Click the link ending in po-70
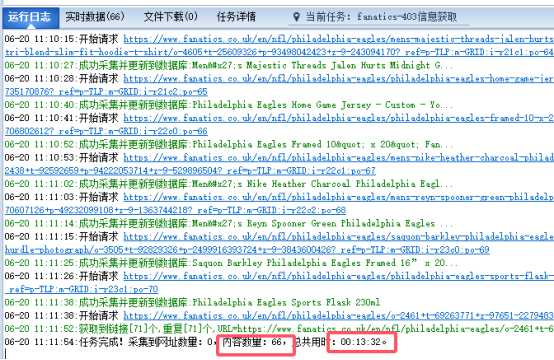This screenshot has width=554, height=360. 82,290
